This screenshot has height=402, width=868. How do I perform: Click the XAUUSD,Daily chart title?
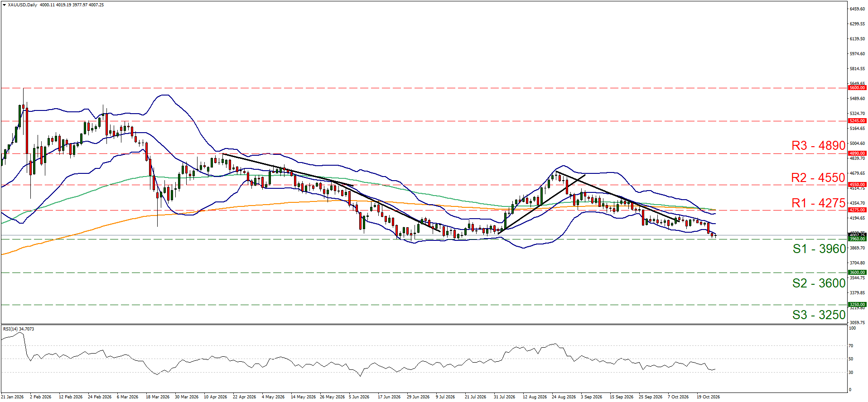click(x=23, y=5)
